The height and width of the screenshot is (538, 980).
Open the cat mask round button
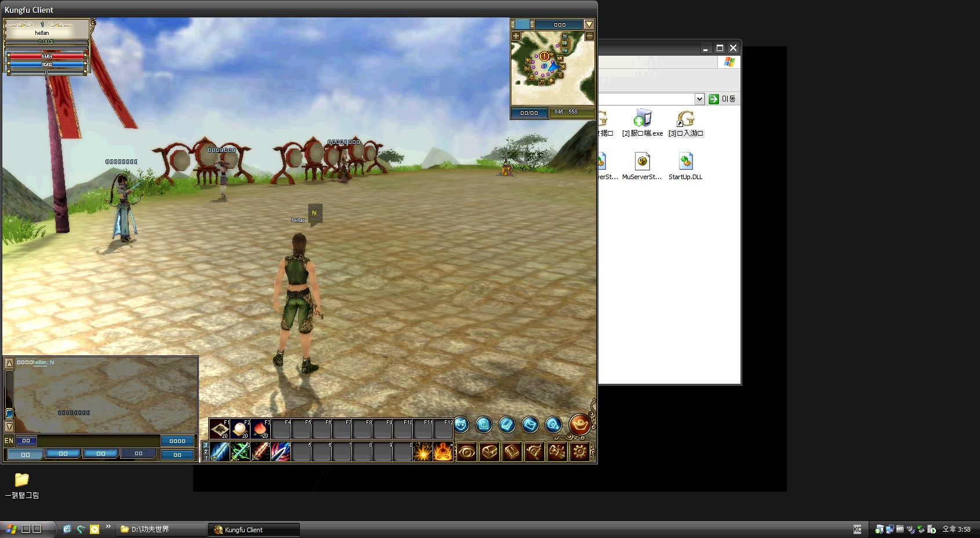[461, 425]
